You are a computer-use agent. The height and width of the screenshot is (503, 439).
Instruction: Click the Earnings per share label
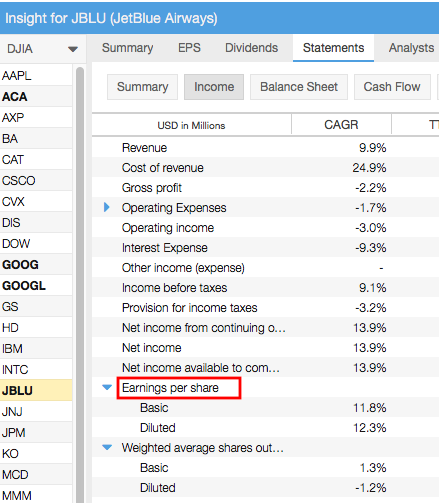[170, 388]
